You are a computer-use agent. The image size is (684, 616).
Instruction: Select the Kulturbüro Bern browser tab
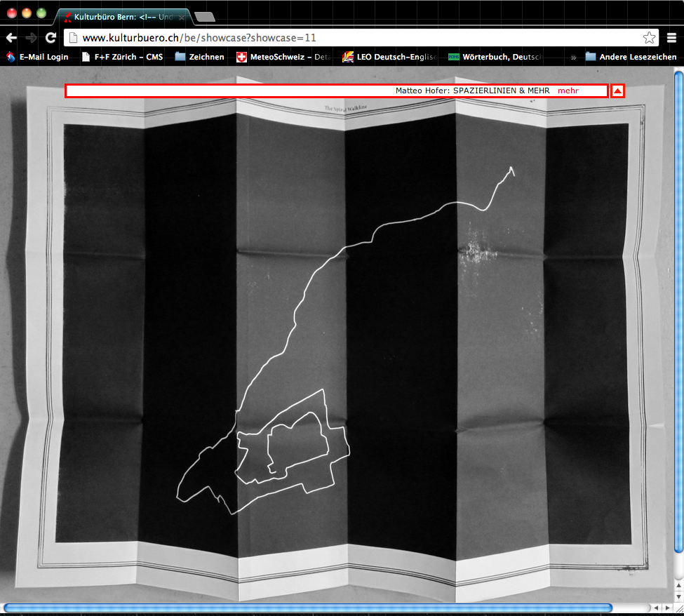pos(123,17)
